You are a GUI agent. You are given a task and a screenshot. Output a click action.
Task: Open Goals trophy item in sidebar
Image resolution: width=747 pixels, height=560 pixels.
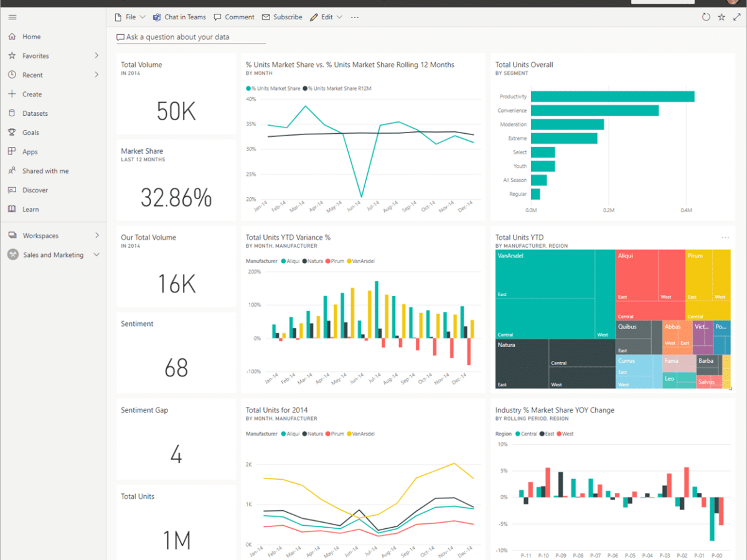pos(31,133)
